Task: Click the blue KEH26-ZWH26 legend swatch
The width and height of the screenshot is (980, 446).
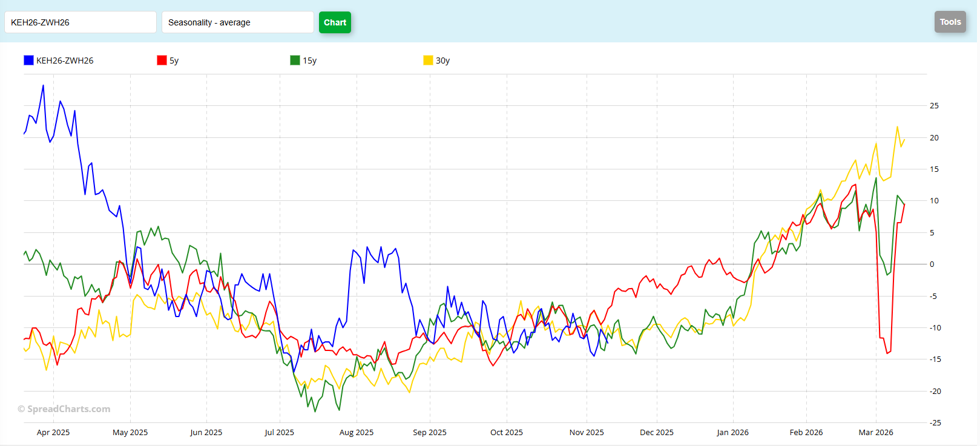Action: (28, 61)
